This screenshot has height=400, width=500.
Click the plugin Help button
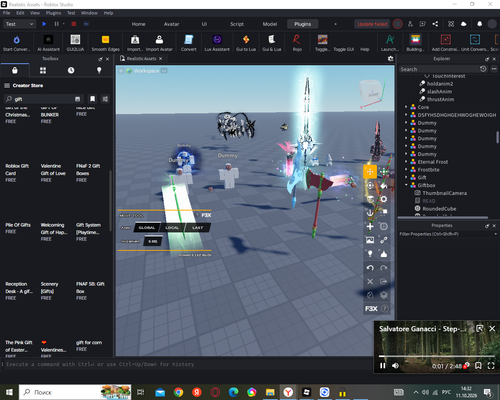[x=365, y=49]
